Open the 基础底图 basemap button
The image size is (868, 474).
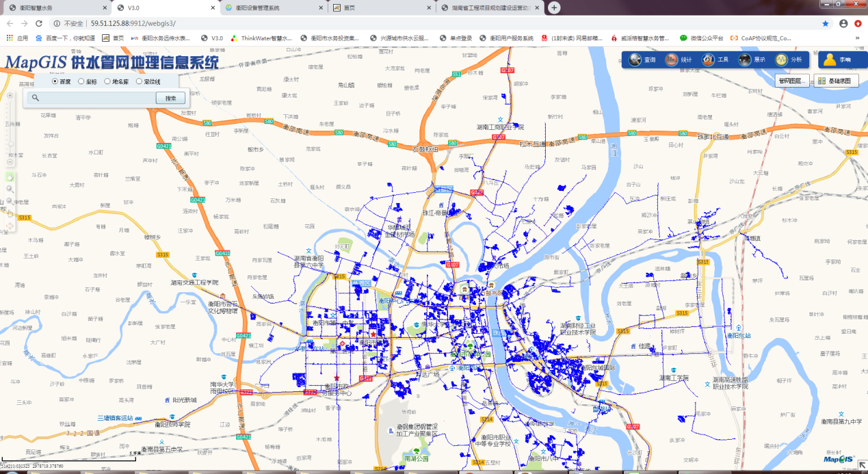pyautogui.click(x=837, y=81)
